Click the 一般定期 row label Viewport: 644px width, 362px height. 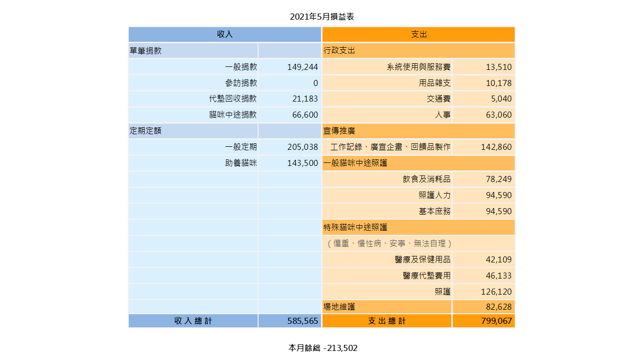point(241,147)
